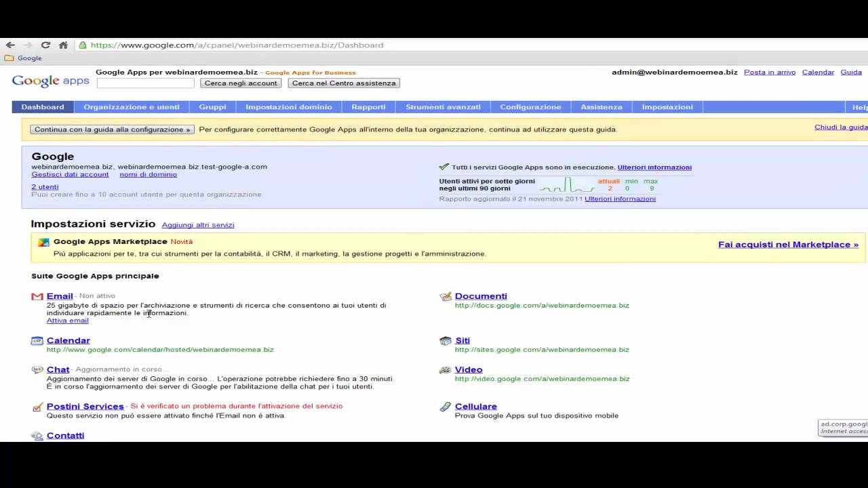Open the Impostazioni tab
The width and height of the screenshot is (868, 488).
[x=667, y=107]
